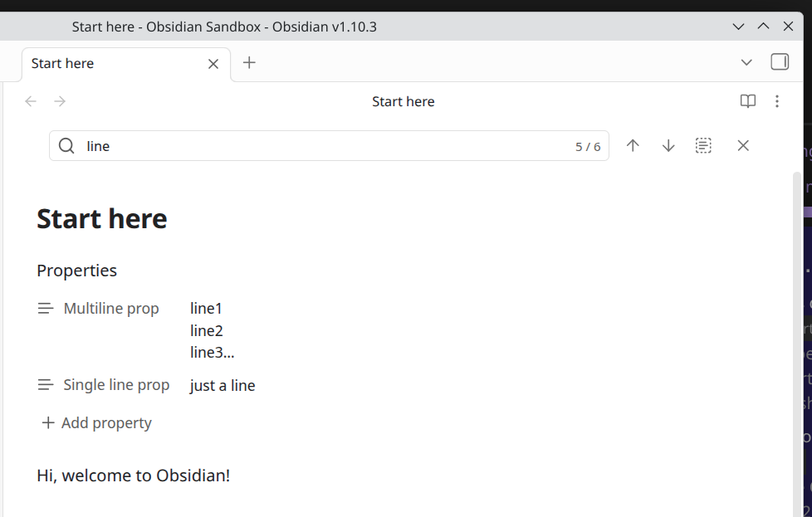Edit the "just a line" property value
Screen dimensions: 812x517
point(223,386)
